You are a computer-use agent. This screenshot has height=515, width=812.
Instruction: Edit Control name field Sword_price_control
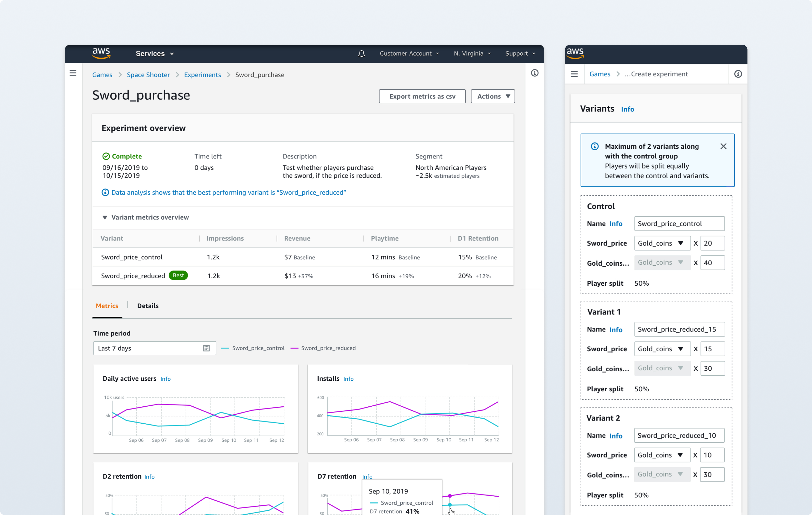tap(679, 224)
